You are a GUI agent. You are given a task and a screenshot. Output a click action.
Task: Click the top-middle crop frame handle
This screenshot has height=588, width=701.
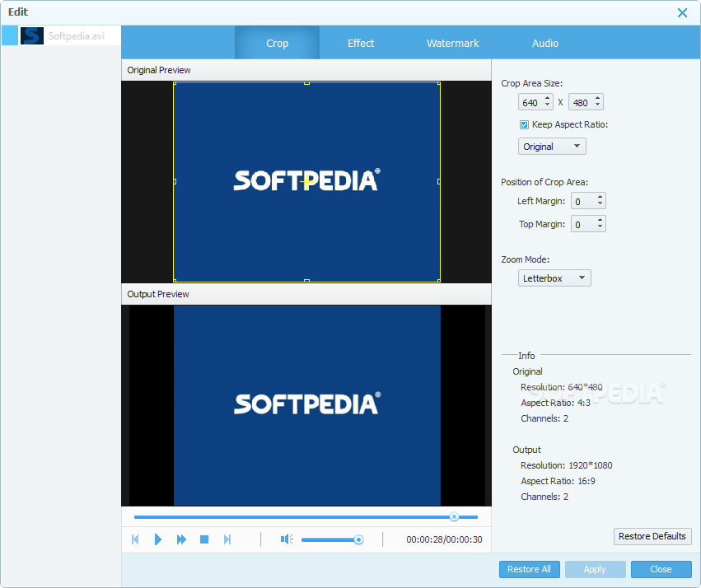[306, 83]
